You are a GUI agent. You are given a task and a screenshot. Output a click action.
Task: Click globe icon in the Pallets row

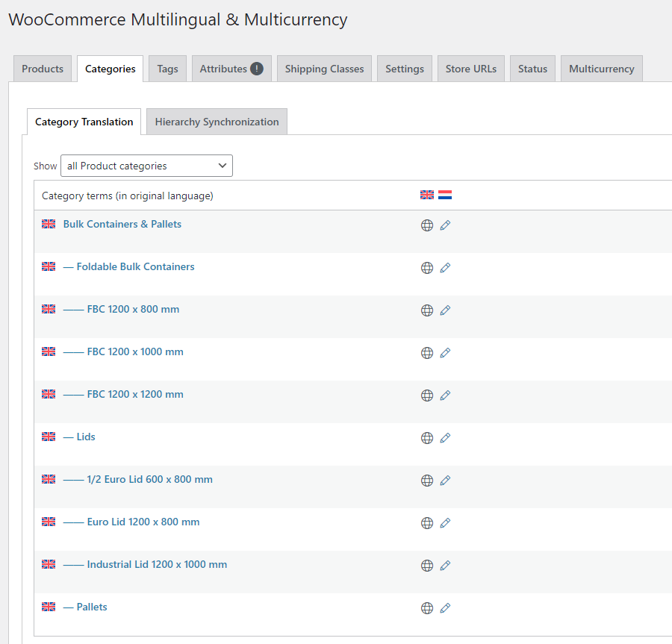(427, 608)
